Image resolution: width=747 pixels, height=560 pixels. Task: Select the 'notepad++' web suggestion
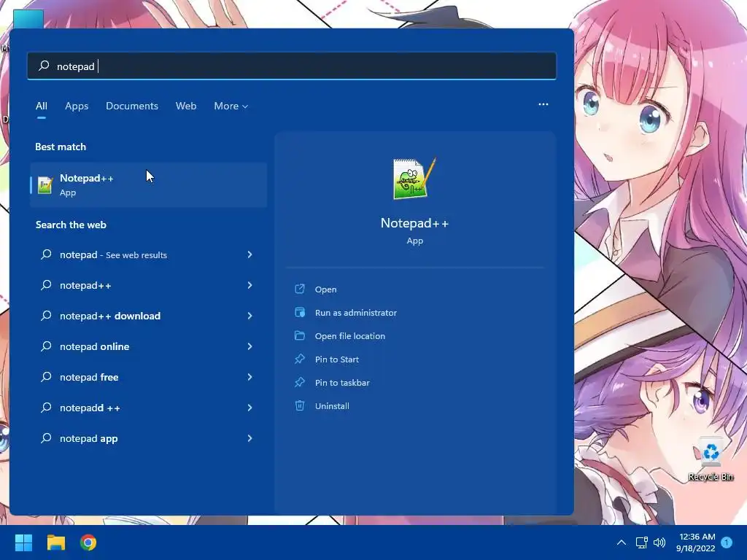[x=148, y=285]
